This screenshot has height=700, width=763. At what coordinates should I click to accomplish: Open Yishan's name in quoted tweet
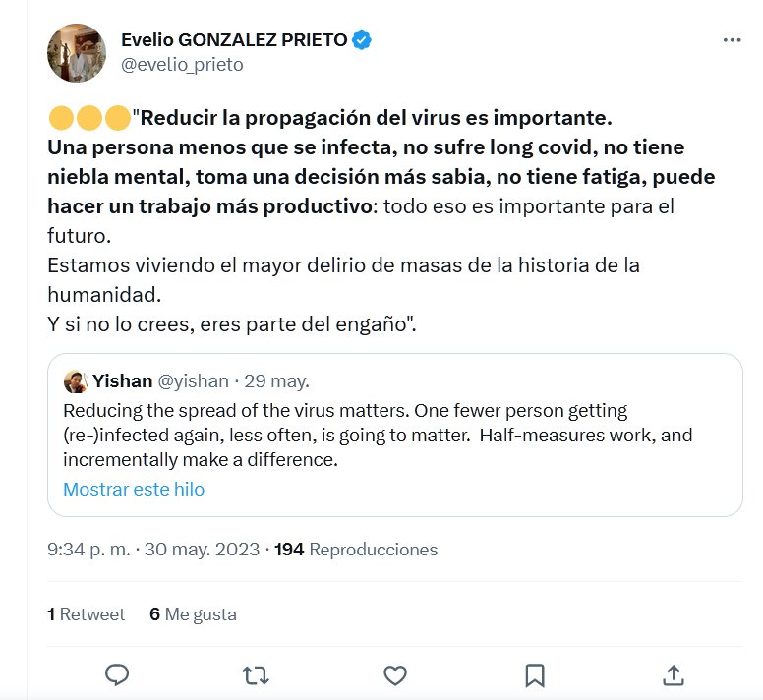point(123,380)
